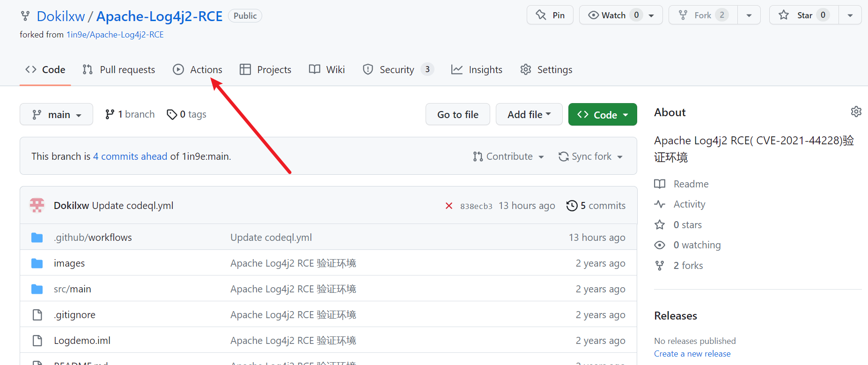Click the fork icon beside Dokilxw repo name
This screenshot has width=868, height=365.
pyautogui.click(x=25, y=16)
